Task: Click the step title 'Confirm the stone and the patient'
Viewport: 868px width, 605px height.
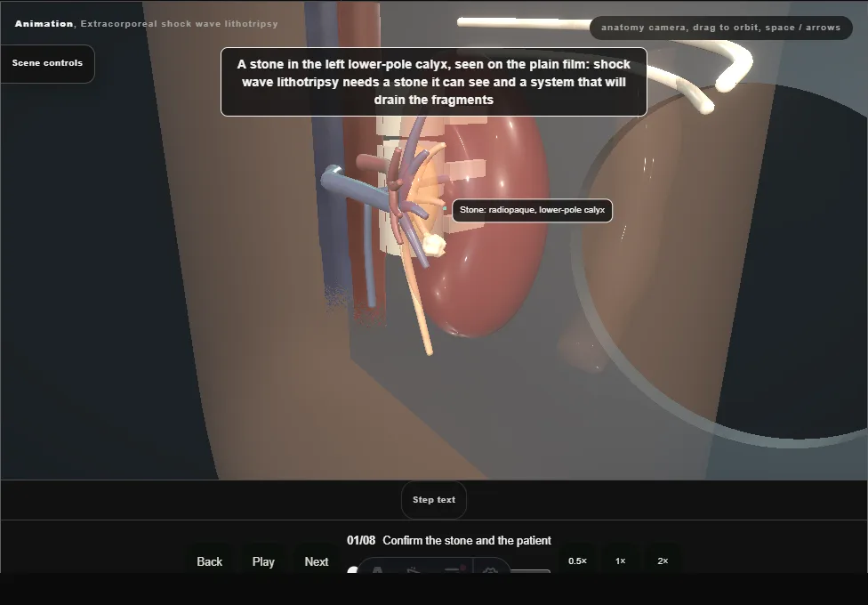Action: pos(467,540)
